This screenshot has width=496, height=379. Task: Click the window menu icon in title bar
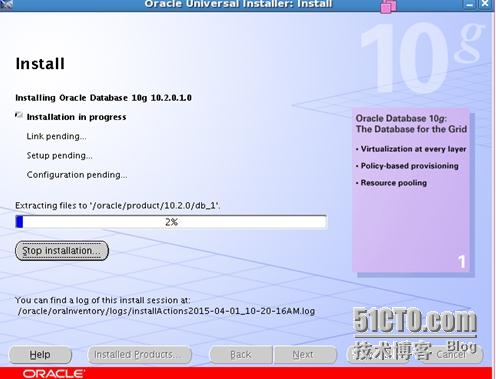pyautogui.click(x=6, y=4)
